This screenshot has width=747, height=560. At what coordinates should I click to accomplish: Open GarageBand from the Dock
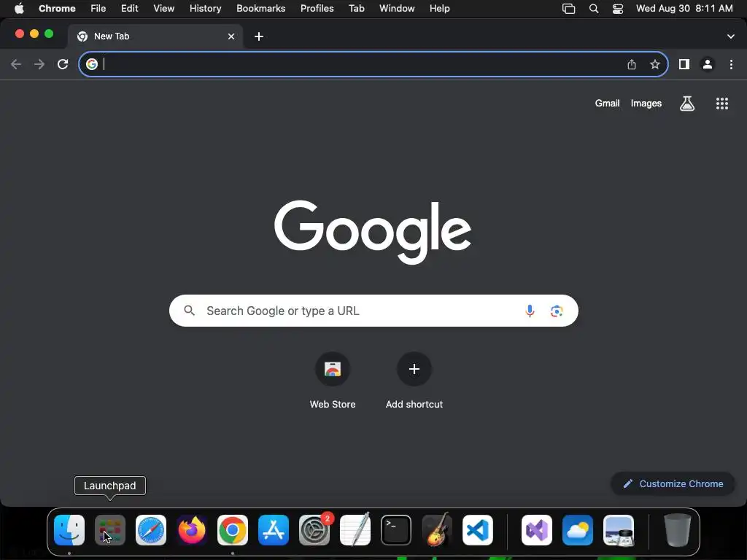[x=437, y=530]
